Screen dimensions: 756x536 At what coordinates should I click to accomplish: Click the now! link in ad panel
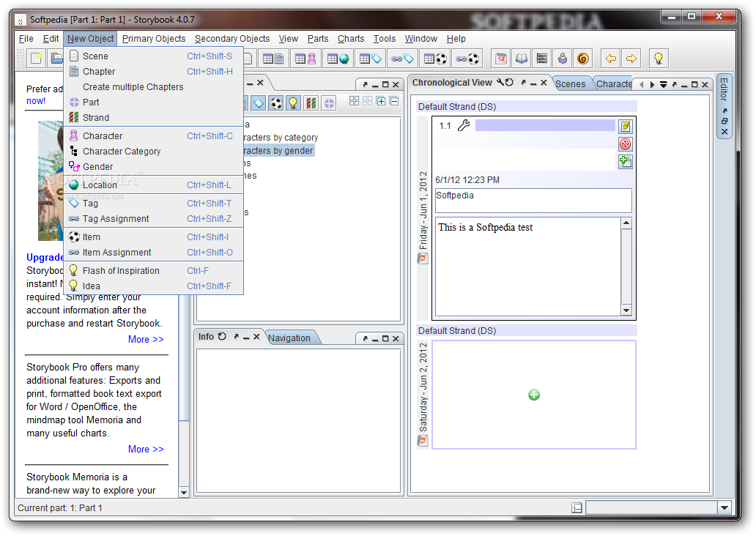click(x=36, y=101)
